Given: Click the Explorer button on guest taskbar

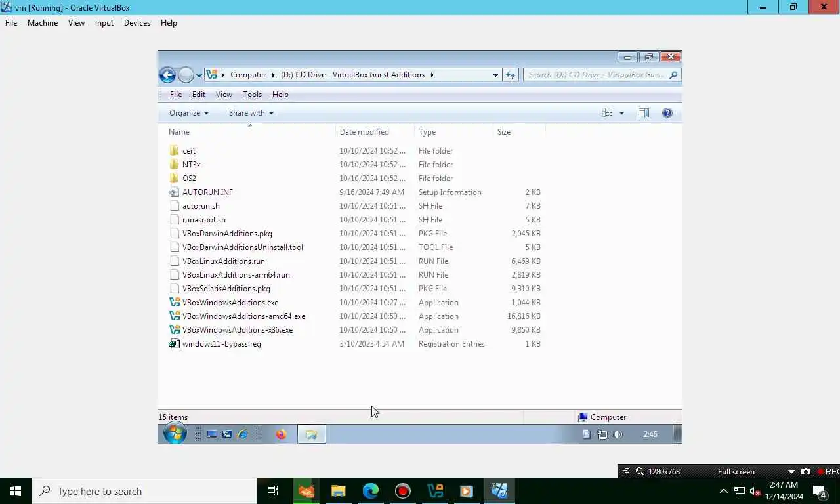Looking at the screenshot, I should 312,434.
